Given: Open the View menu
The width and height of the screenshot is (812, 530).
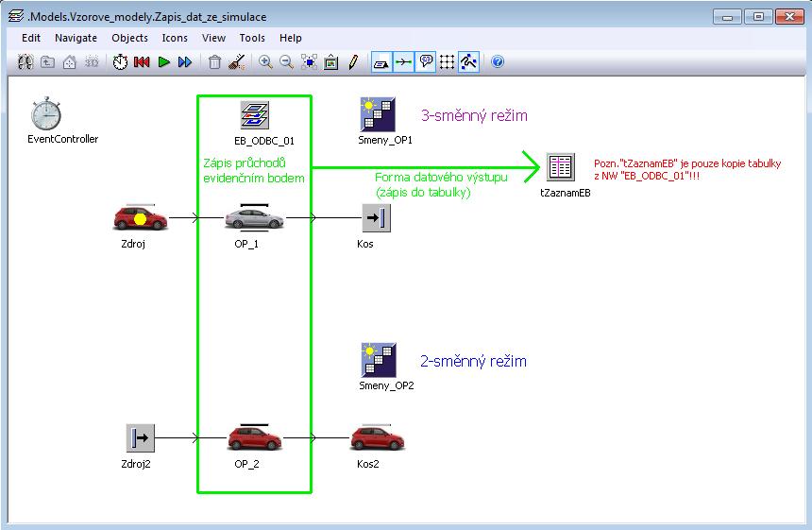Looking at the screenshot, I should click(214, 38).
